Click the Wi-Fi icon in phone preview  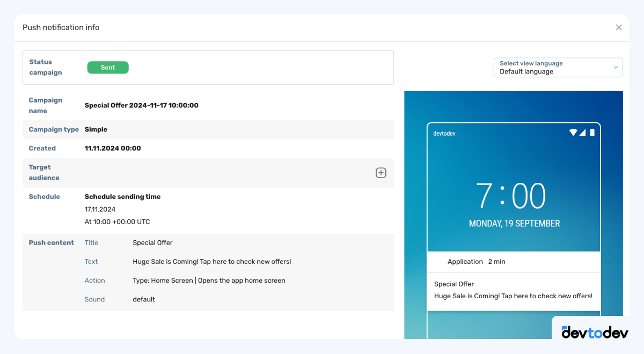point(573,132)
